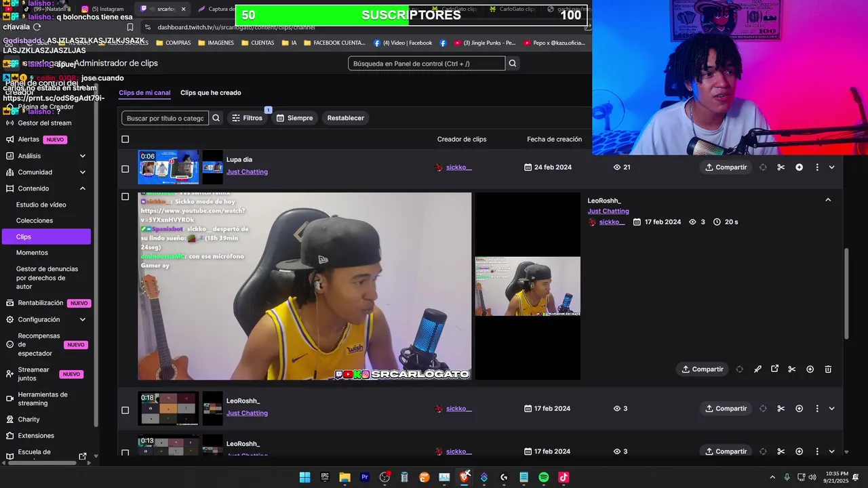Viewport: 868px width, 488px height.
Task: Switch to the Clips de mi canal tab
Action: [x=144, y=93]
